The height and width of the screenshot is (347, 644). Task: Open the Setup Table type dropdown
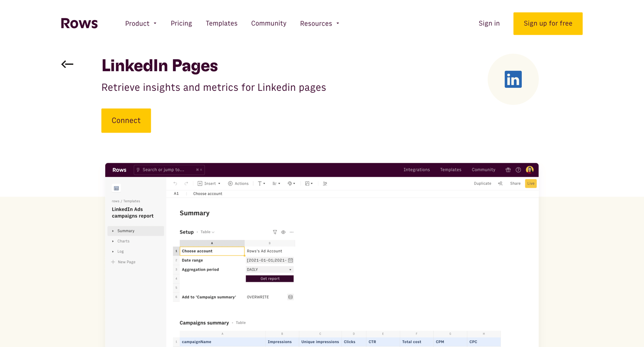point(207,232)
